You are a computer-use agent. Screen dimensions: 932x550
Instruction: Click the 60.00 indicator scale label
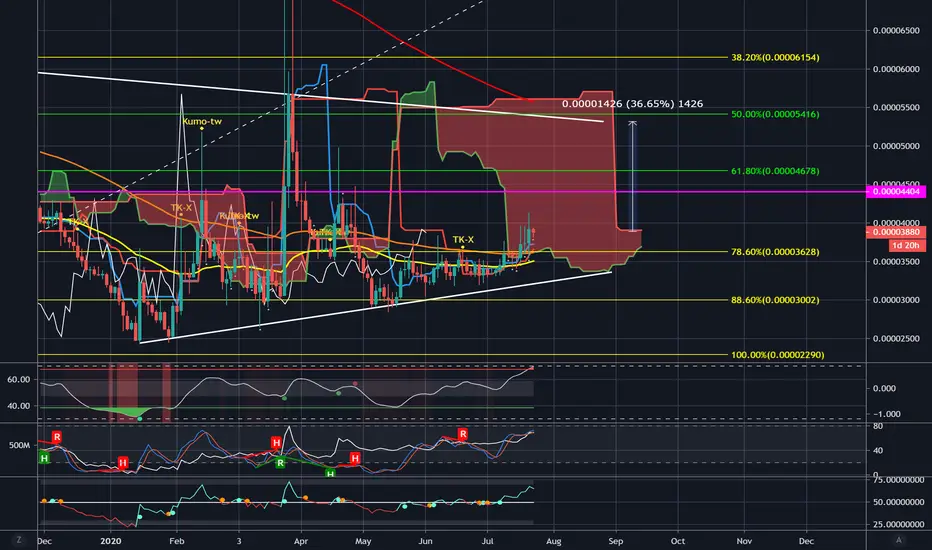coord(18,379)
